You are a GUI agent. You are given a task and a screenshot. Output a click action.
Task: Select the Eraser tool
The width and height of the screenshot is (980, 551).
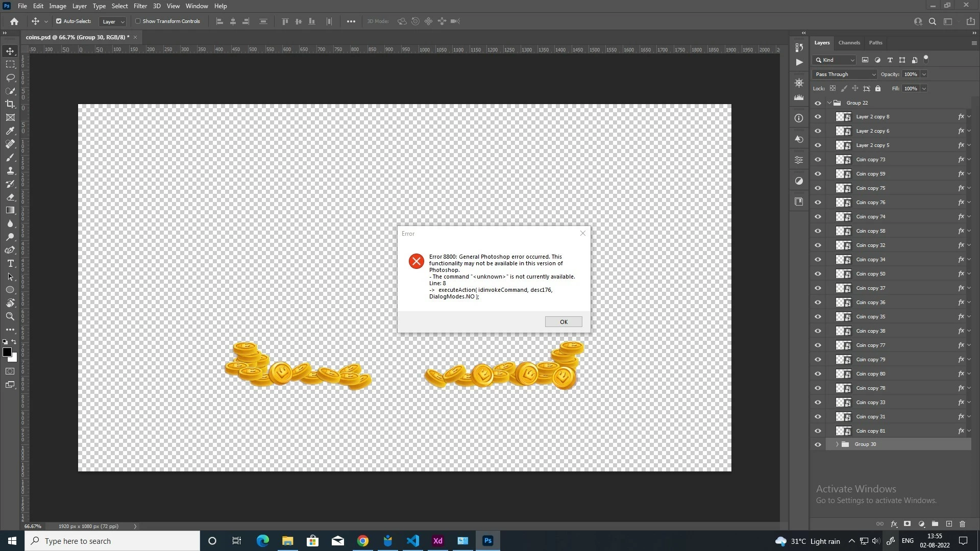pos(10,197)
